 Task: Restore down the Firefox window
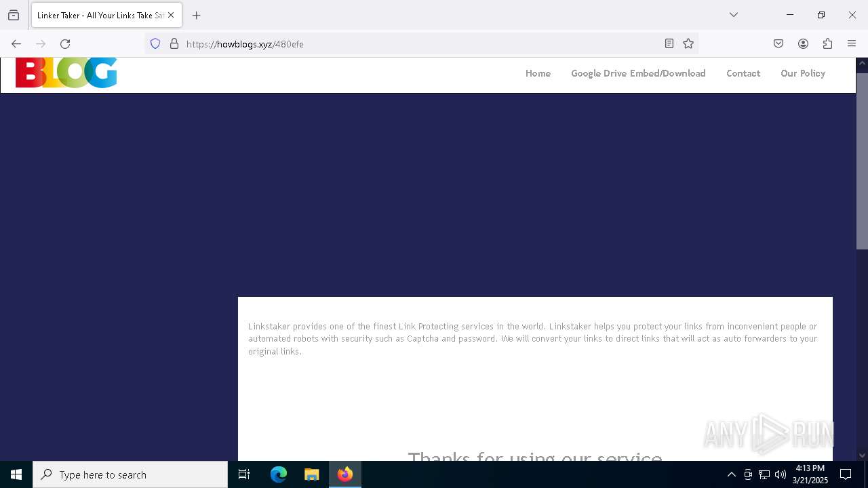pyautogui.click(x=821, y=15)
